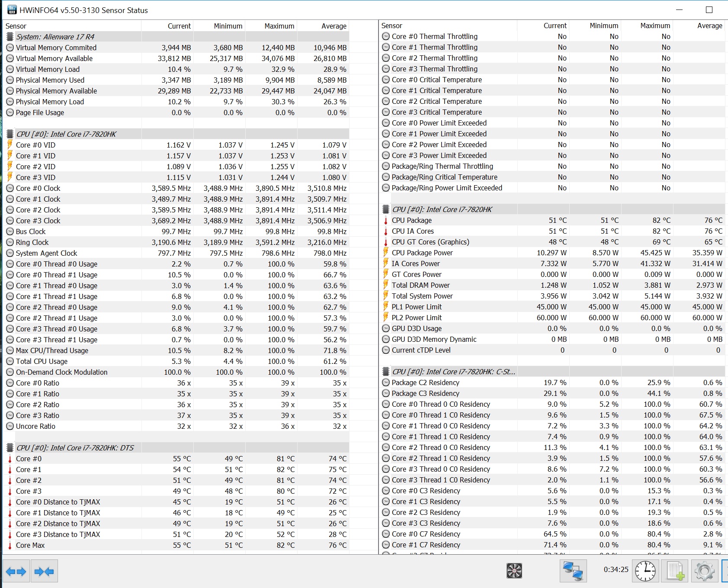Click System Alienware 17 R4 chip icon
The image size is (728, 588).
click(x=10, y=37)
